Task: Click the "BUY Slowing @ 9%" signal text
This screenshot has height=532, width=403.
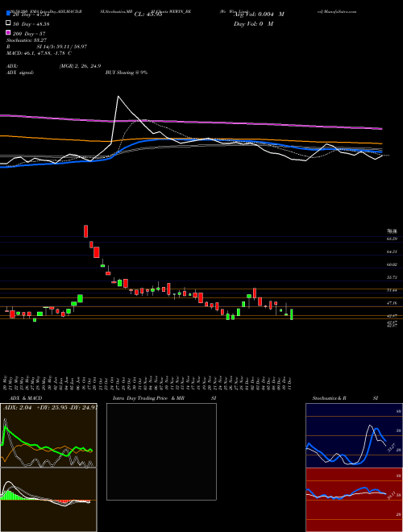Action: point(127,73)
